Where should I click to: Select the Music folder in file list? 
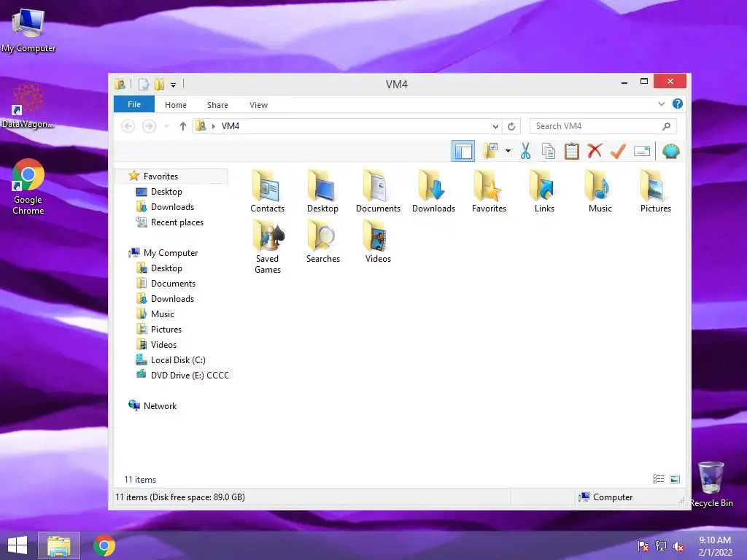tap(600, 192)
